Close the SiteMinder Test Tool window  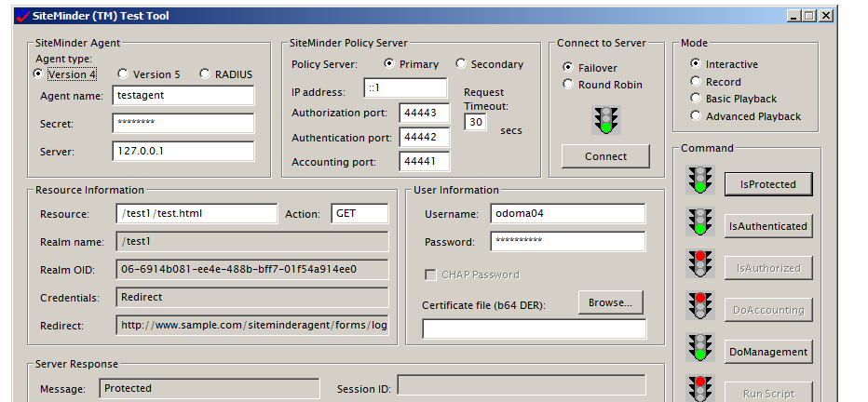[x=826, y=16]
